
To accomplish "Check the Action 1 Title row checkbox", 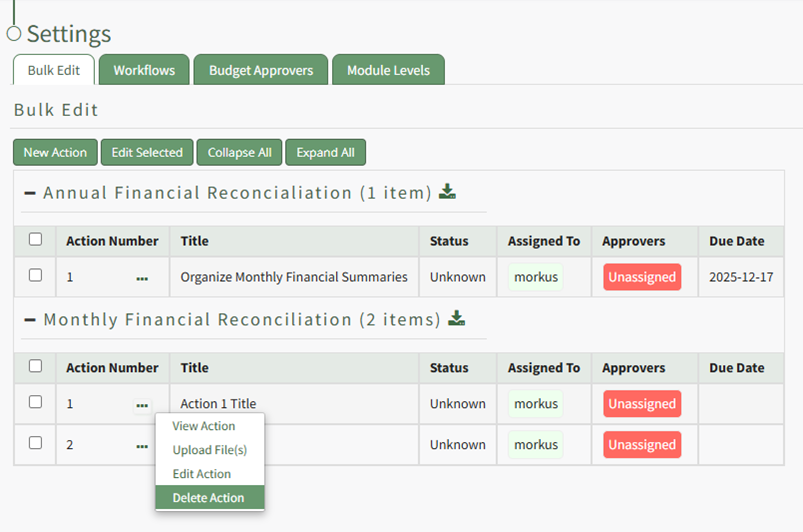I will click(x=36, y=403).
